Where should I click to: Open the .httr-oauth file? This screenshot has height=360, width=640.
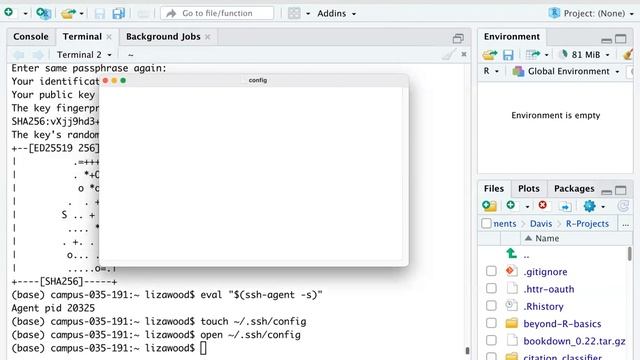pos(549,289)
